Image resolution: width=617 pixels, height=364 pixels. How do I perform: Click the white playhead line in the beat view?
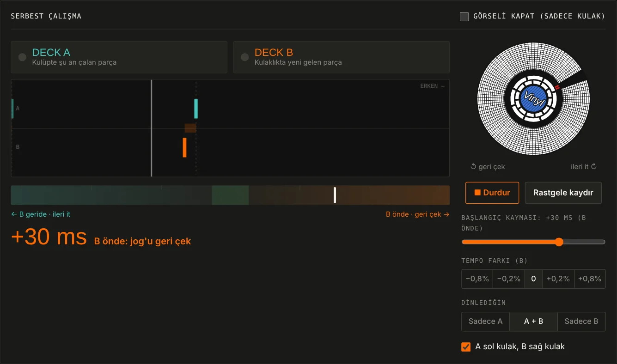[x=152, y=128]
